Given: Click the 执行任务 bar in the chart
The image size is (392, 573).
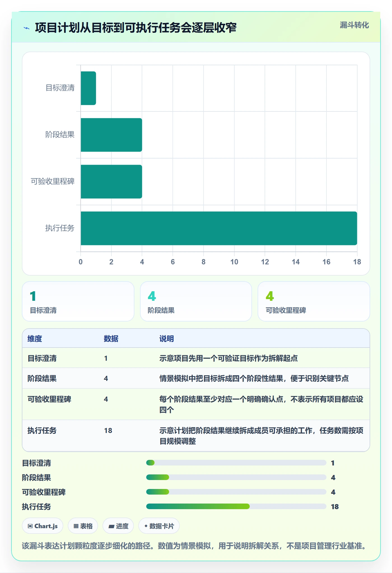Looking at the screenshot, I should click(x=219, y=228).
